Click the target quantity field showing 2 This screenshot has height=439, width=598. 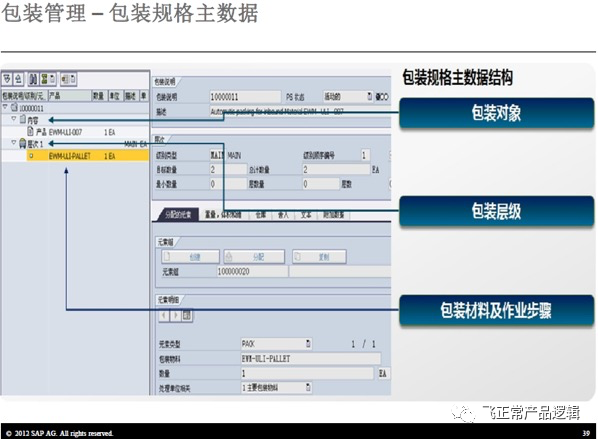(x=228, y=169)
